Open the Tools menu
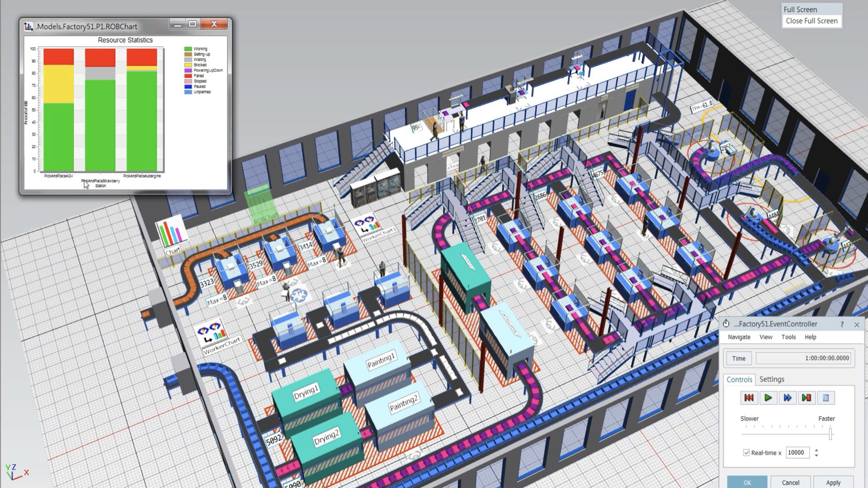The height and width of the screenshot is (488, 868). [788, 337]
